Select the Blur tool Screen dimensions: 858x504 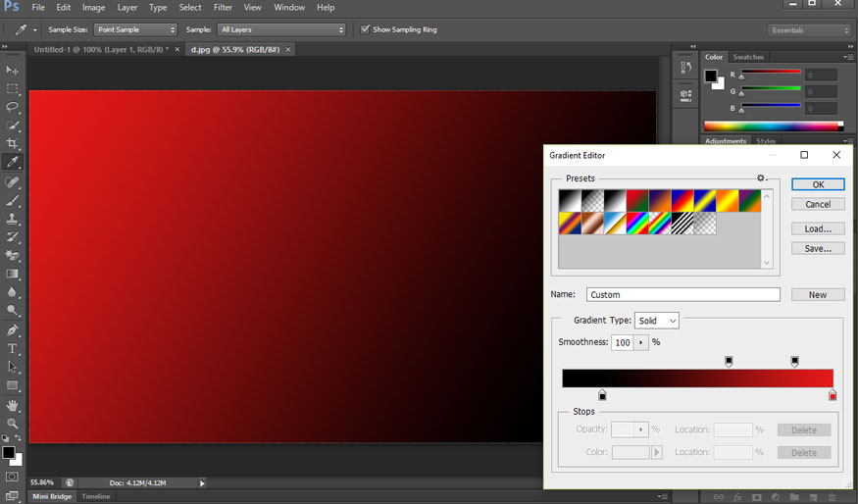pyautogui.click(x=12, y=292)
